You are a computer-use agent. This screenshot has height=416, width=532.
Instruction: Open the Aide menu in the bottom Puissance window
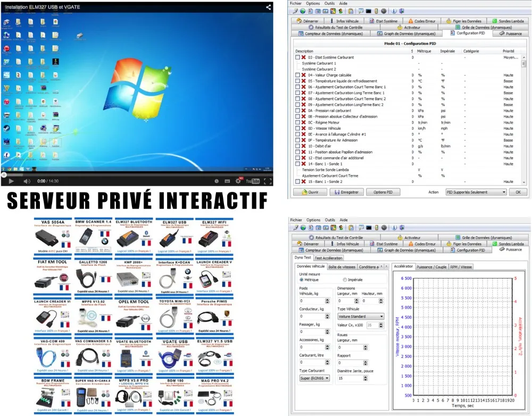[x=344, y=220]
